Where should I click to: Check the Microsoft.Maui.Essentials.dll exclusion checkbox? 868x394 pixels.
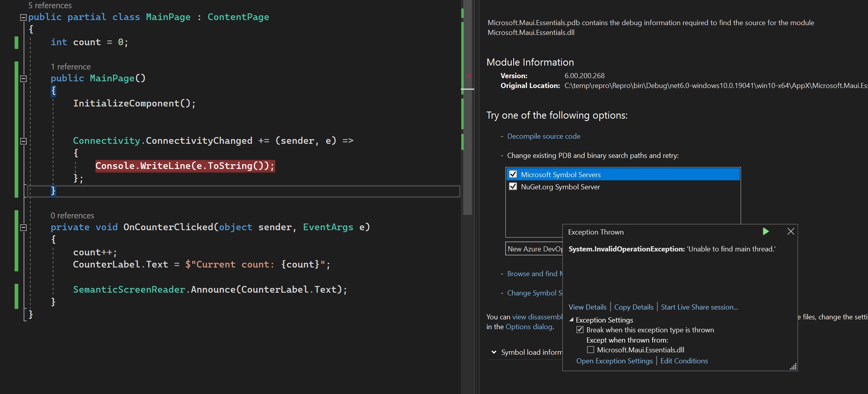tap(590, 349)
